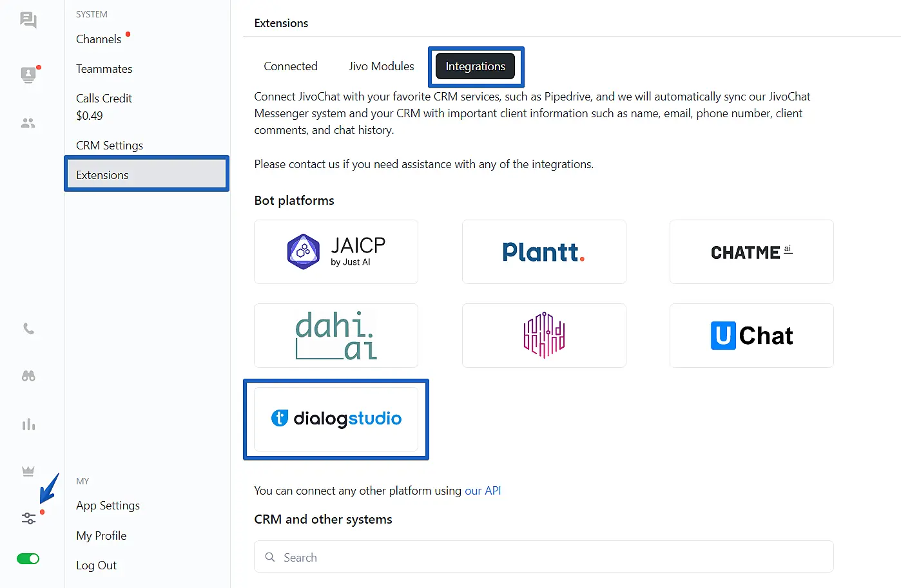Choose the UChat bot platform card
Screen dimensions: 901x588
click(751, 336)
